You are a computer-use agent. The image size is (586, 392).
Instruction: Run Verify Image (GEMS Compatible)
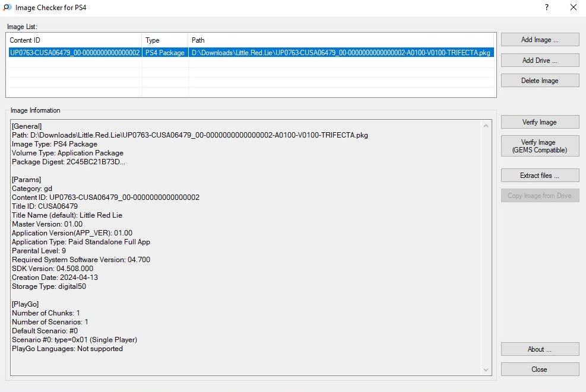(540, 146)
